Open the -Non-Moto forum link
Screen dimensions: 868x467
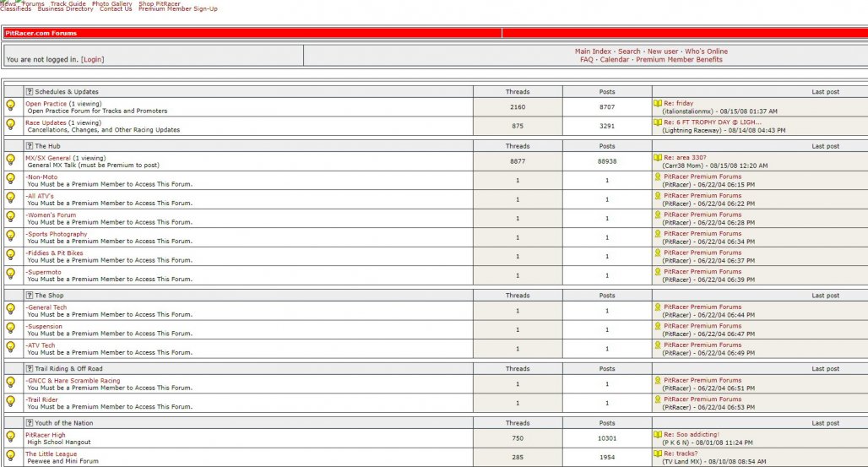click(41, 176)
